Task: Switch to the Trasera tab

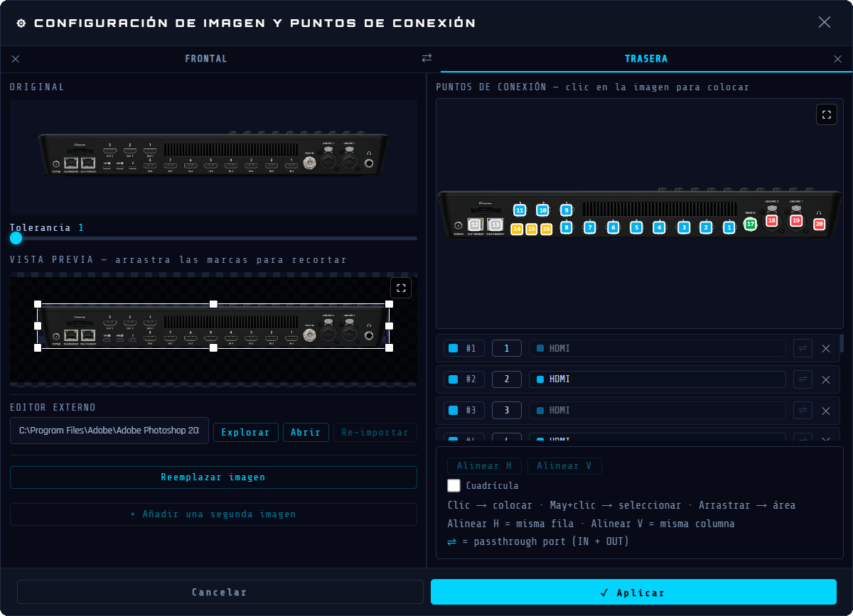Action: (646, 58)
